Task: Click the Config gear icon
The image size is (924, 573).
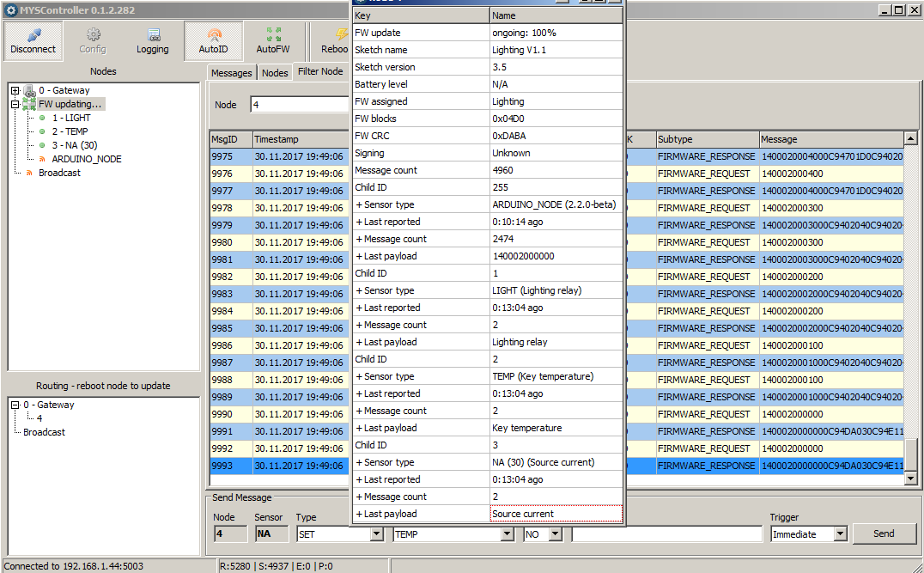Action: (x=93, y=35)
